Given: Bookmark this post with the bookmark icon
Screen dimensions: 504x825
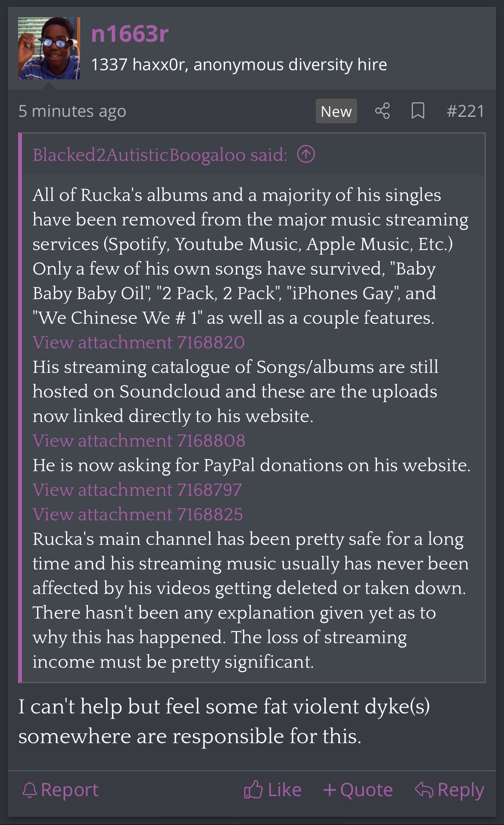Looking at the screenshot, I should click(418, 111).
